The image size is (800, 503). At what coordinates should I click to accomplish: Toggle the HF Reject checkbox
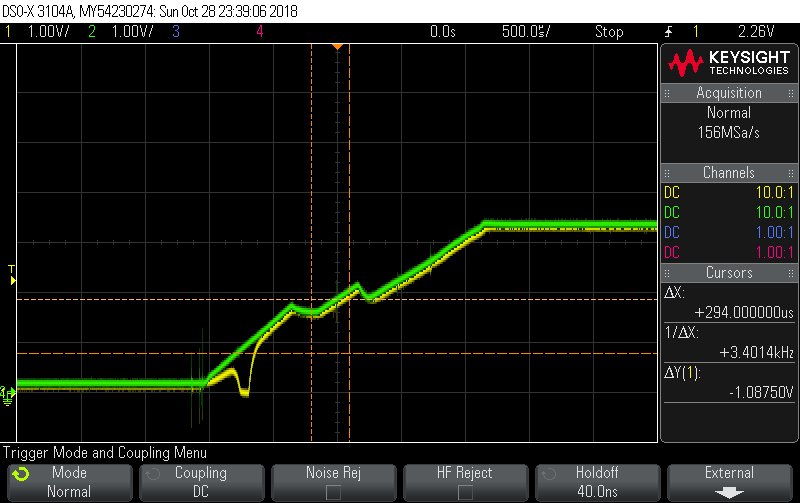click(465, 492)
